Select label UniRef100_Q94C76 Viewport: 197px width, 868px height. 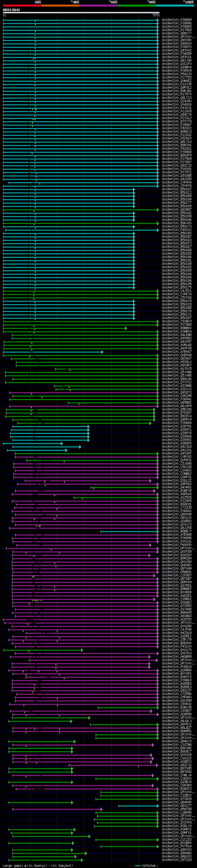tap(177, 115)
